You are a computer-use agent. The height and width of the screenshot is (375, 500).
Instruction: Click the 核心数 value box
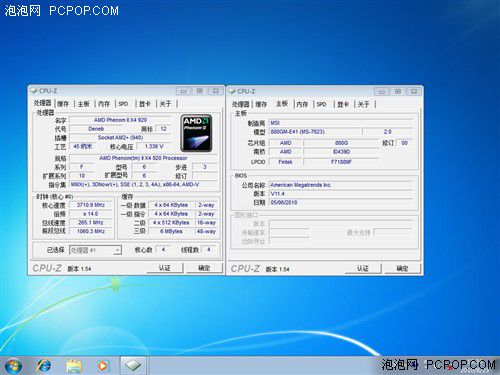163,249
